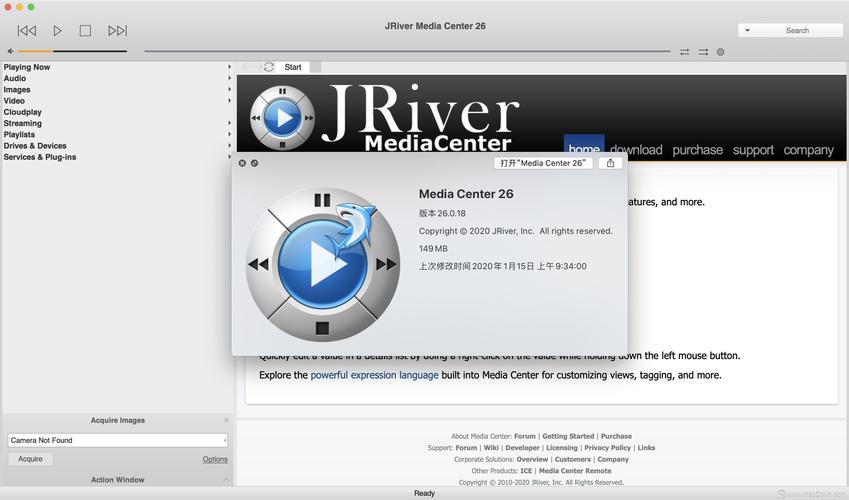Open the support page tab

click(753, 150)
